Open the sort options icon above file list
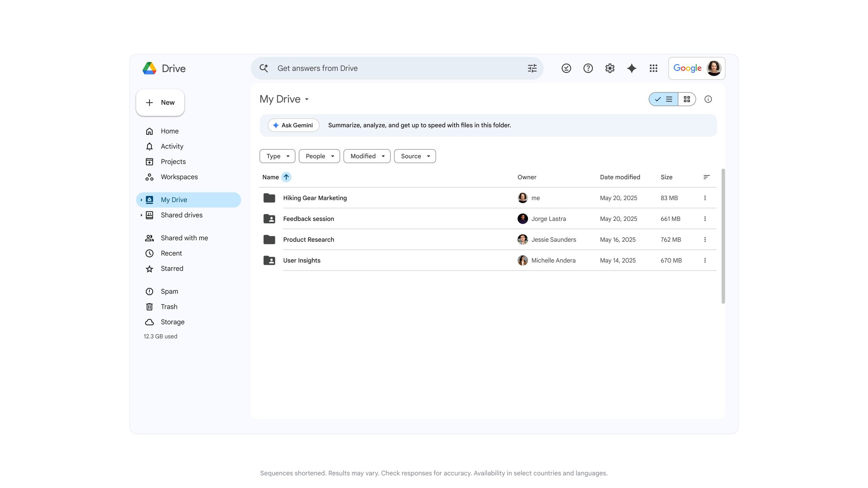Screen dimensions: 868x488 point(706,177)
